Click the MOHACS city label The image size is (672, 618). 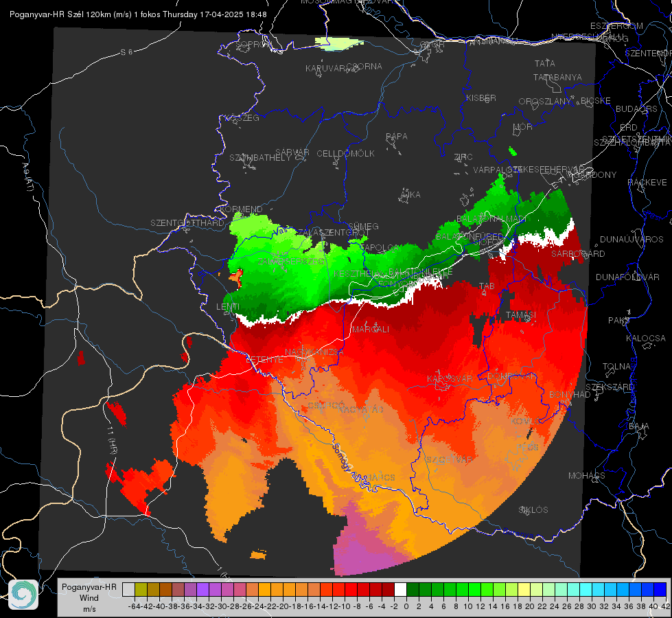coord(587,476)
